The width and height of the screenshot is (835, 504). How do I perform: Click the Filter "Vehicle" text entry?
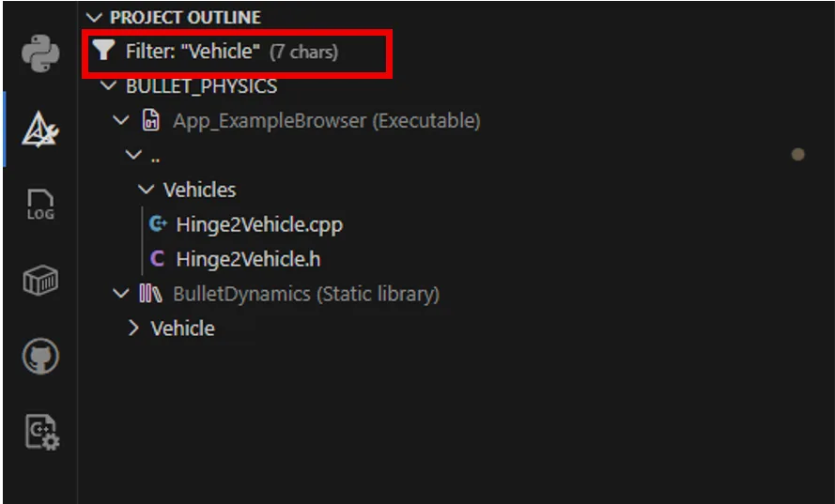193,52
